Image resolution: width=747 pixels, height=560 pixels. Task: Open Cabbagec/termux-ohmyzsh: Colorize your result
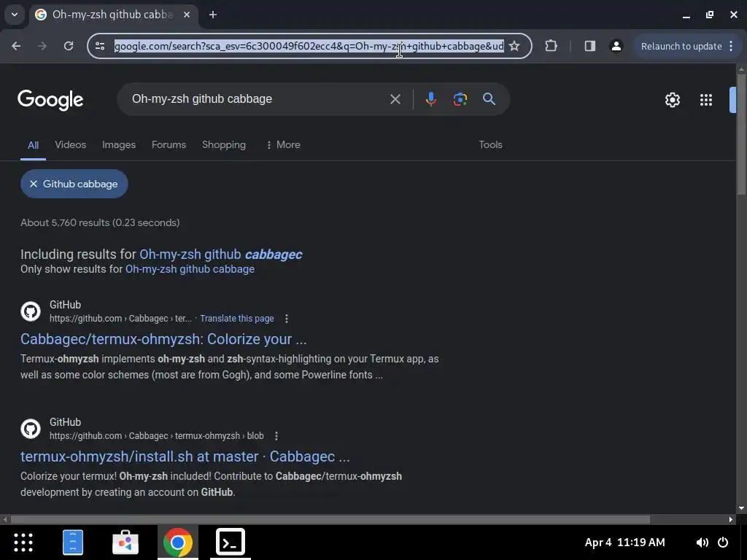click(x=163, y=339)
